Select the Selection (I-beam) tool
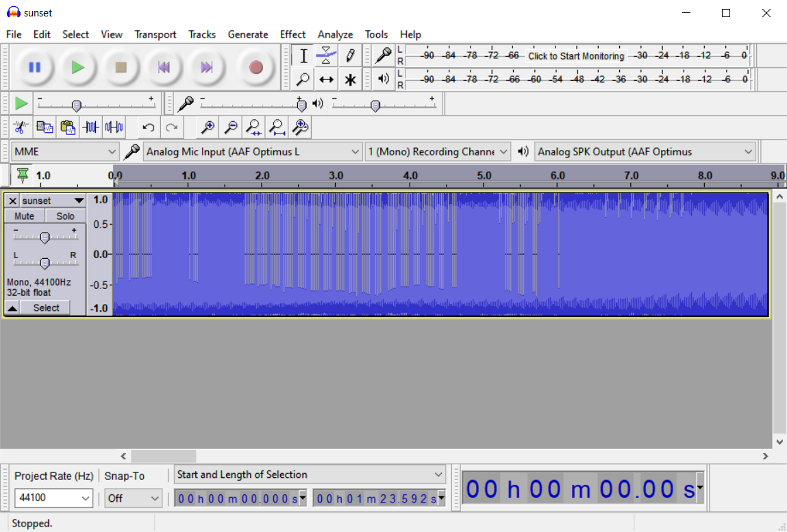The image size is (787, 532). pyautogui.click(x=303, y=55)
